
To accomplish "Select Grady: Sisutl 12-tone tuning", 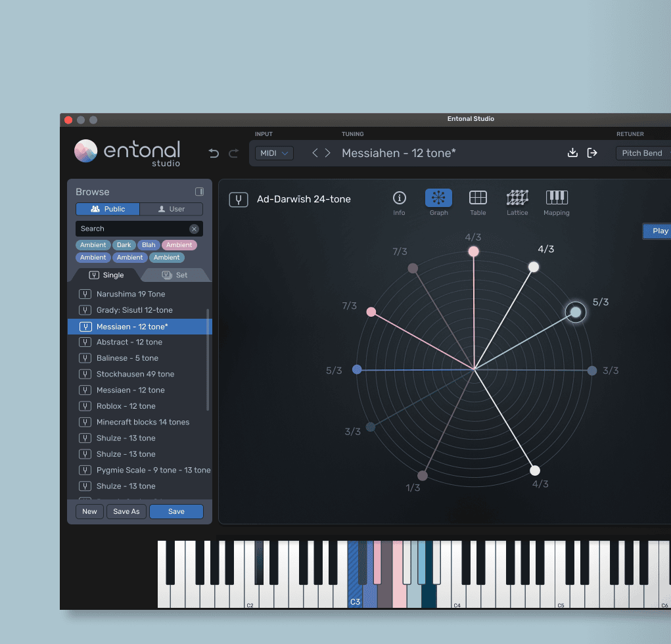I will point(139,310).
